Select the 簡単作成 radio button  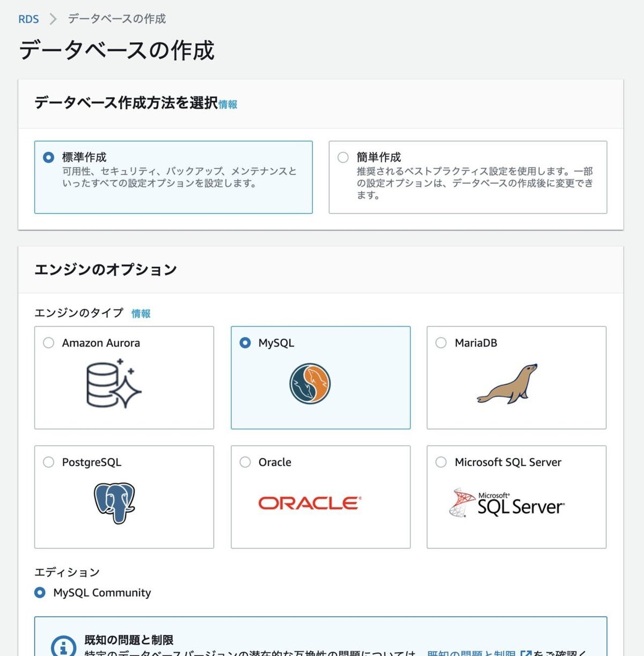point(343,157)
